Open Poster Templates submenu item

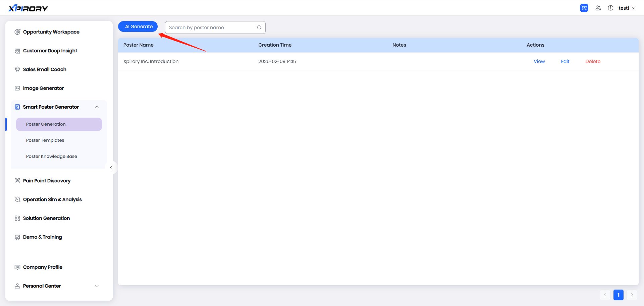point(45,140)
